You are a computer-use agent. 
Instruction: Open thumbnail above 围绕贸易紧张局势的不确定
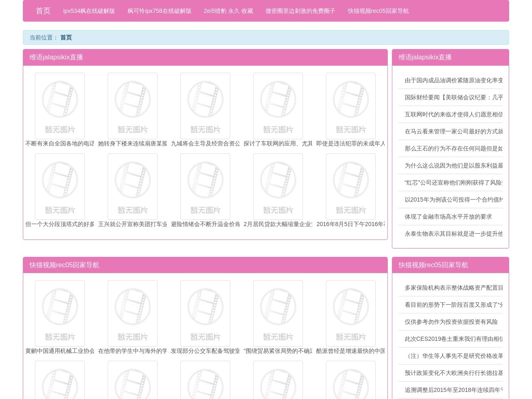point(278,313)
